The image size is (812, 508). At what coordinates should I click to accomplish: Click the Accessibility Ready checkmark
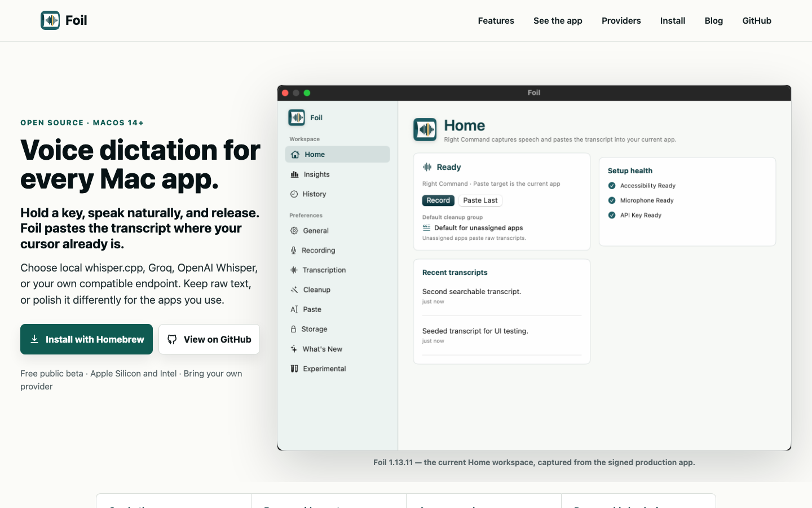click(x=612, y=186)
